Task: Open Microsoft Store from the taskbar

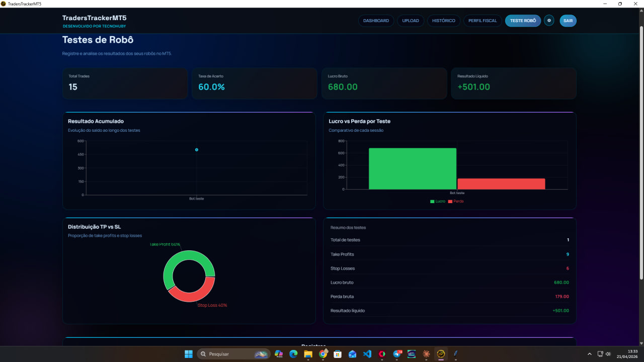Action: (338, 354)
